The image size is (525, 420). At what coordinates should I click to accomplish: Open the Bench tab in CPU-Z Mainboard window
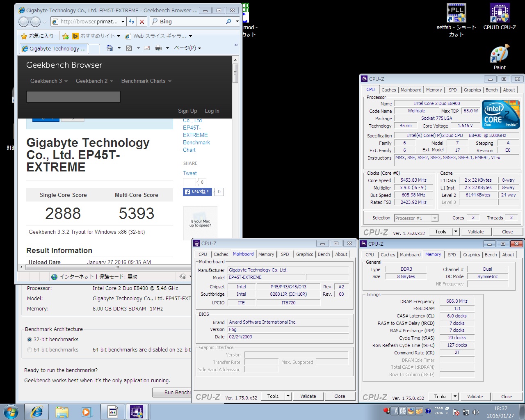tap(324, 254)
